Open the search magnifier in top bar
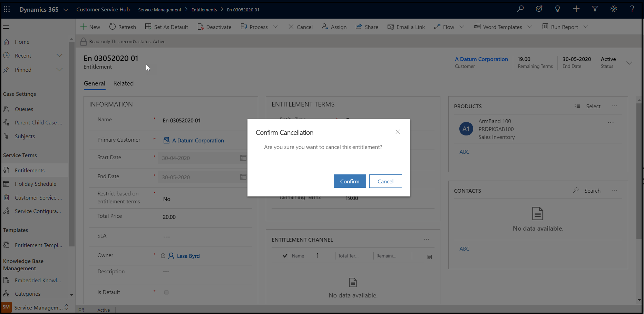 tap(520, 9)
